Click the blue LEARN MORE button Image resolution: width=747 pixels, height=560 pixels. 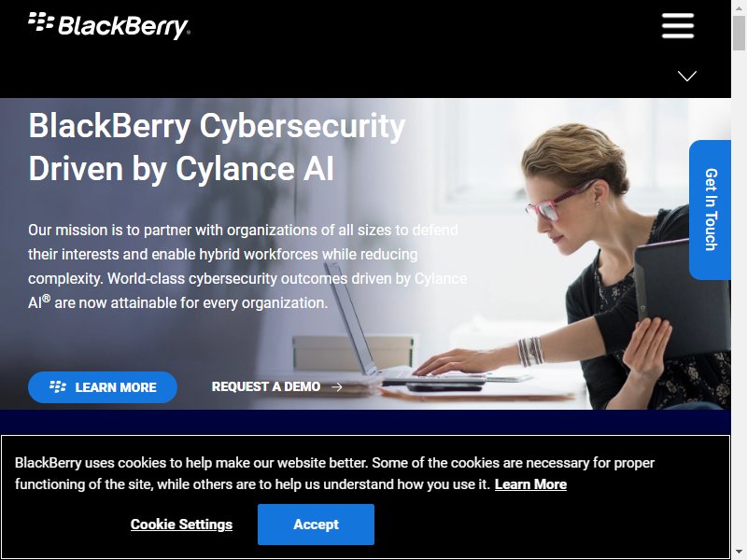(103, 387)
